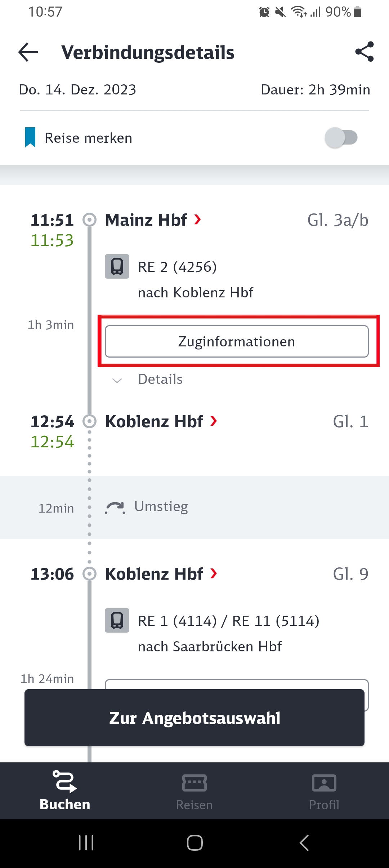The height and width of the screenshot is (868, 389).
Task: Tap Zur Angebotsauswahl button
Action: [x=194, y=718]
